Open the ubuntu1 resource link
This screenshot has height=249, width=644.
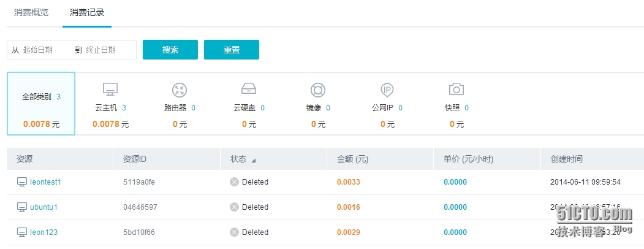tap(44, 207)
